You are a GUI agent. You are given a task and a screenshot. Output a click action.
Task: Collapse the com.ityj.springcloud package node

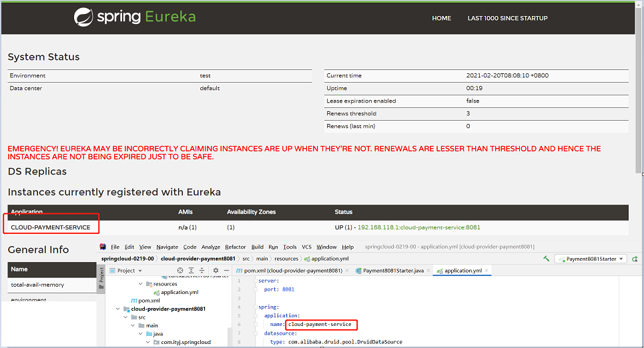pos(148,342)
